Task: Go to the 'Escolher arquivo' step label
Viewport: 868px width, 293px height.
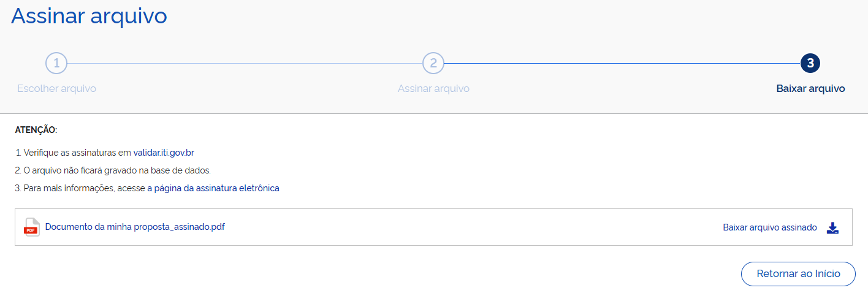Action: point(56,88)
